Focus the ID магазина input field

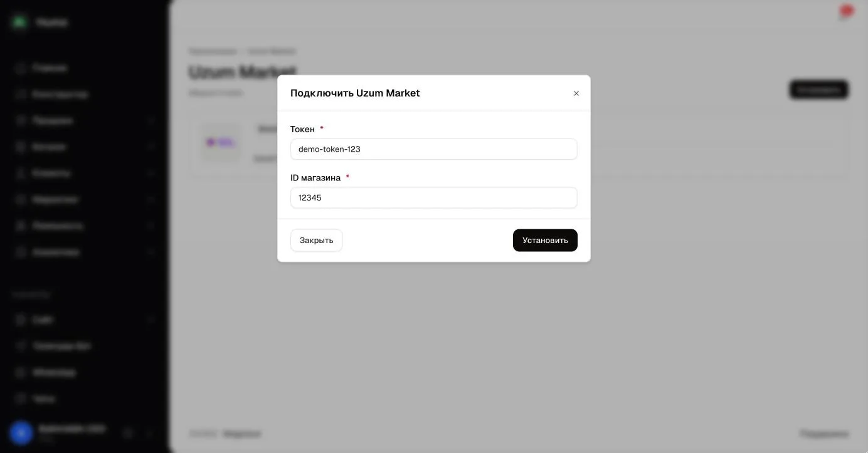433,197
